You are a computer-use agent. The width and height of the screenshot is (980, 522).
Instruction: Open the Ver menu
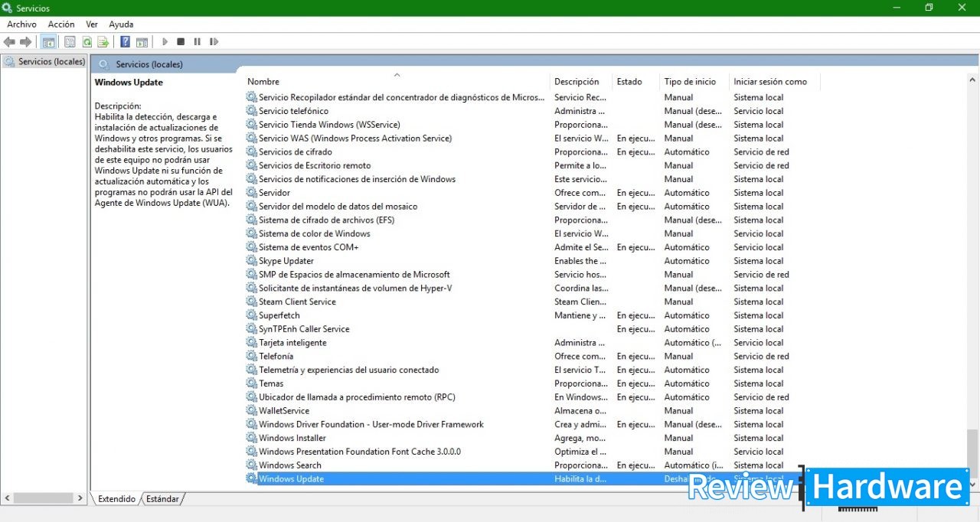point(92,24)
